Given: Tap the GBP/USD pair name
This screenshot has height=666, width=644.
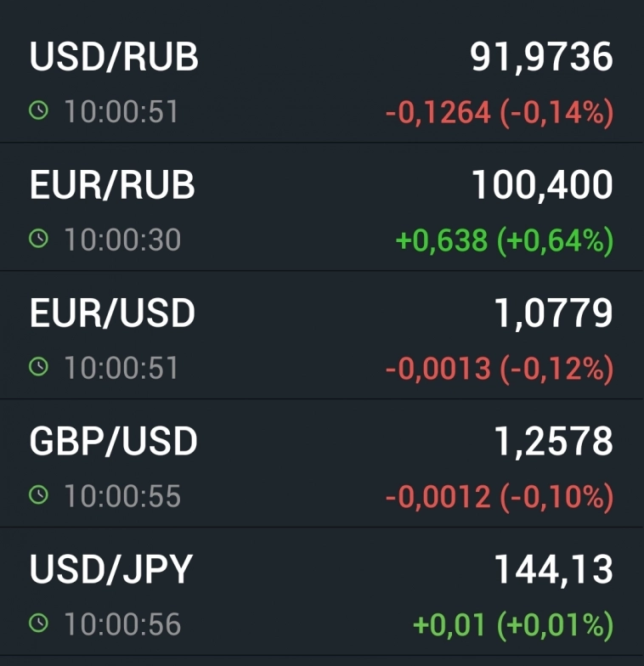Looking at the screenshot, I should 113,441.
